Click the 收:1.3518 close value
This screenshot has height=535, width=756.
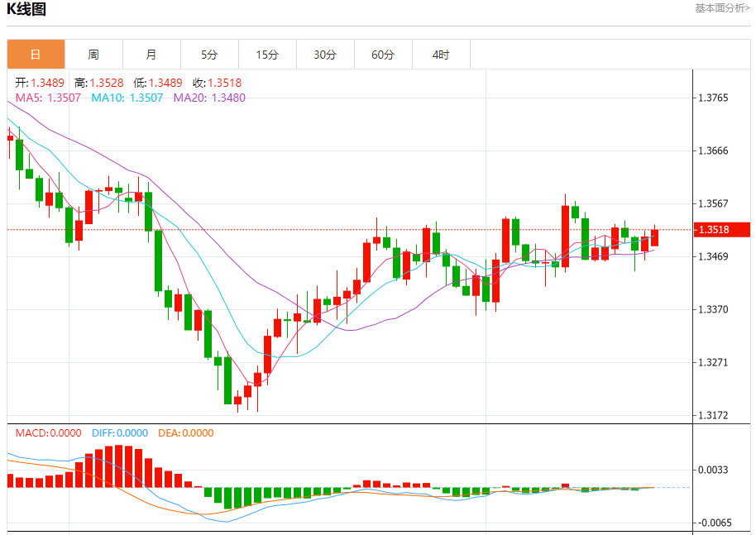(x=217, y=83)
